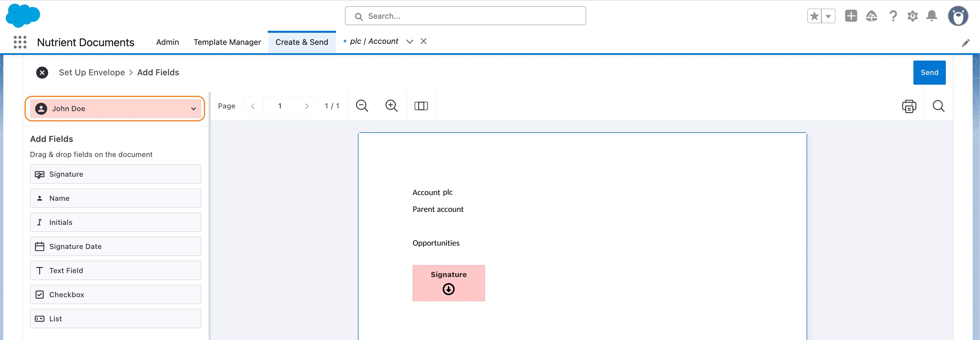Select the Signature Date field option
This screenshot has height=340, width=980.
[115, 246]
